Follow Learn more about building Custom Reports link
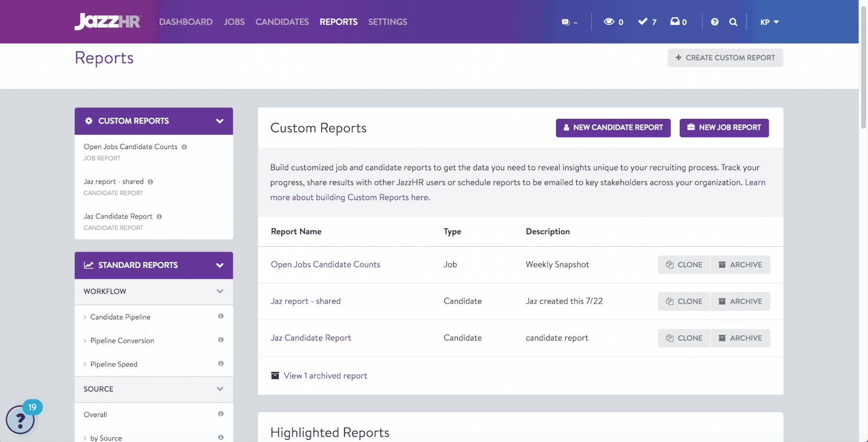868x442 pixels. click(x=350, y=197)
